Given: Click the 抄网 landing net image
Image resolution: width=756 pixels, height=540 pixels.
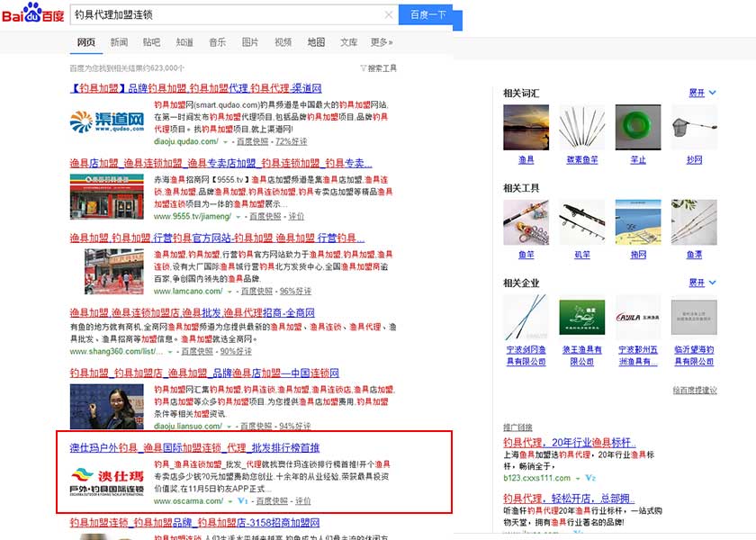Looking at the screenshot, I should click(x=694, y=127).
